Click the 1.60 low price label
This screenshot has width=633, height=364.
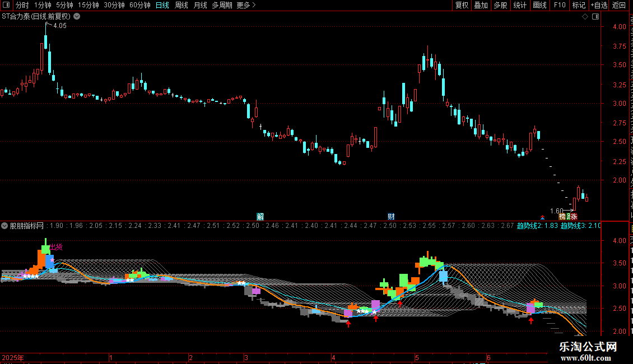pyautogui.click(x=557, y=211)
